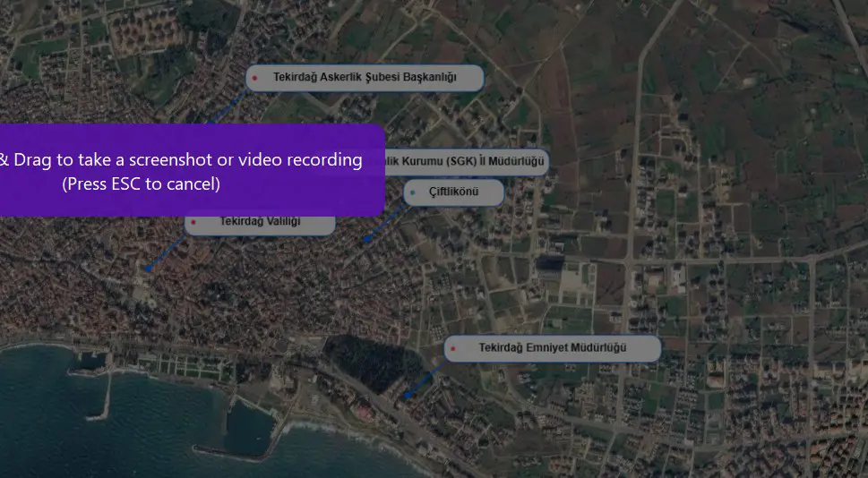Viewport: 868px width, 478px height.
Task: Click red dot in Tekirdağ Valiliği label
Action: point(193,222)
